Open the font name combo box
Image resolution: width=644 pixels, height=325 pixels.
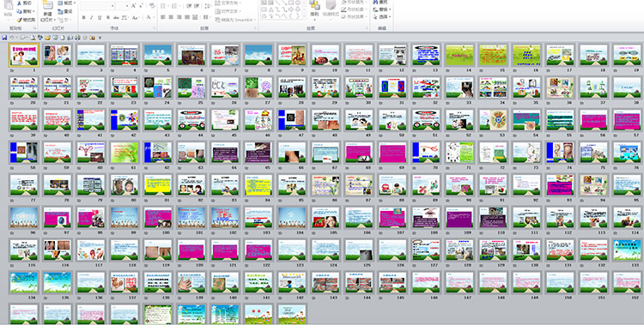point(97,6)
